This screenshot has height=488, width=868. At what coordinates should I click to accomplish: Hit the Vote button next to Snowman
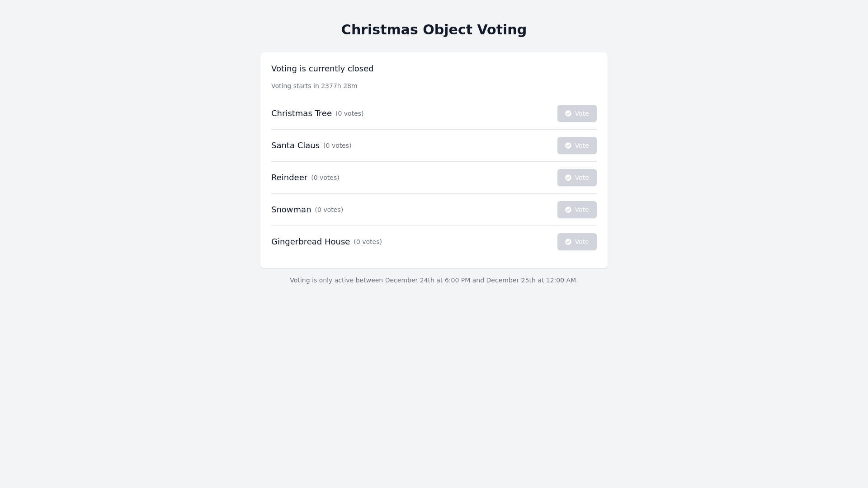[577, 210]
